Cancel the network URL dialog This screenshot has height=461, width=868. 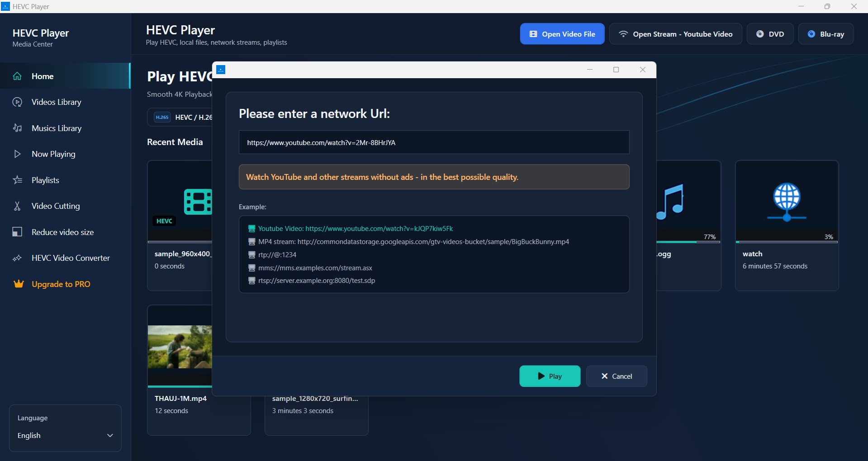point(617,376)
